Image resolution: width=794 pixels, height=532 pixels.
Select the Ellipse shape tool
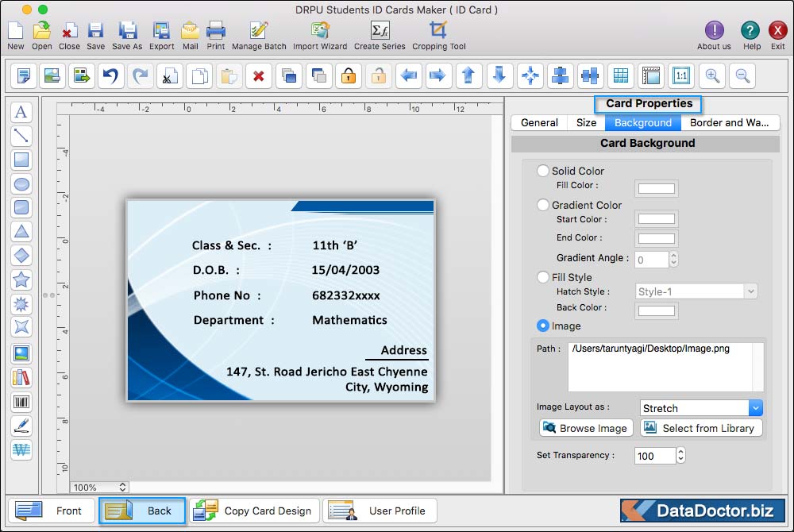21,184
